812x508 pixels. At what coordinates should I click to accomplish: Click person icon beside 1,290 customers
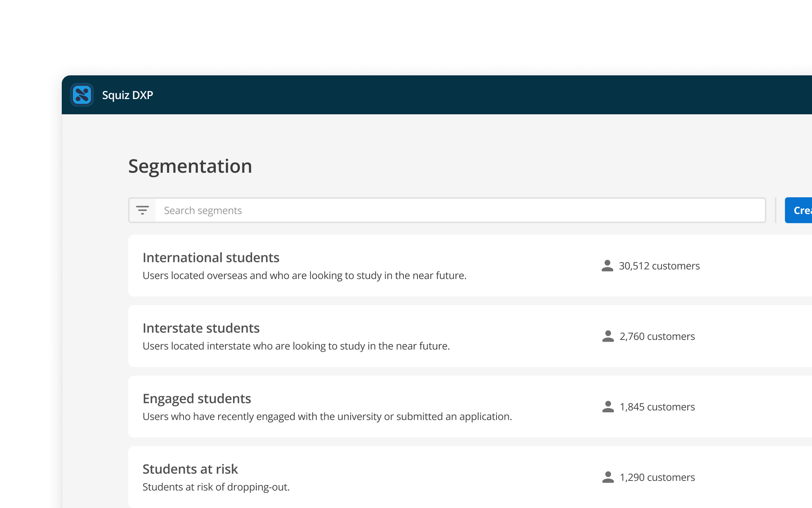pyautogui.click(x=608, y=477)
